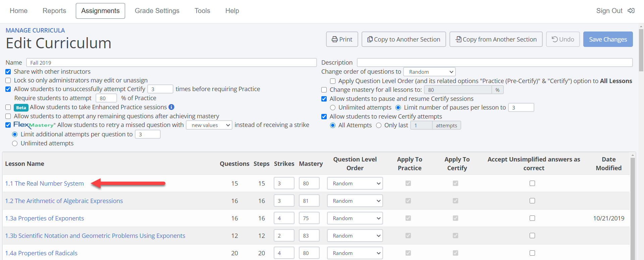Open the Change order of questions dropdown

coord(429,72)
